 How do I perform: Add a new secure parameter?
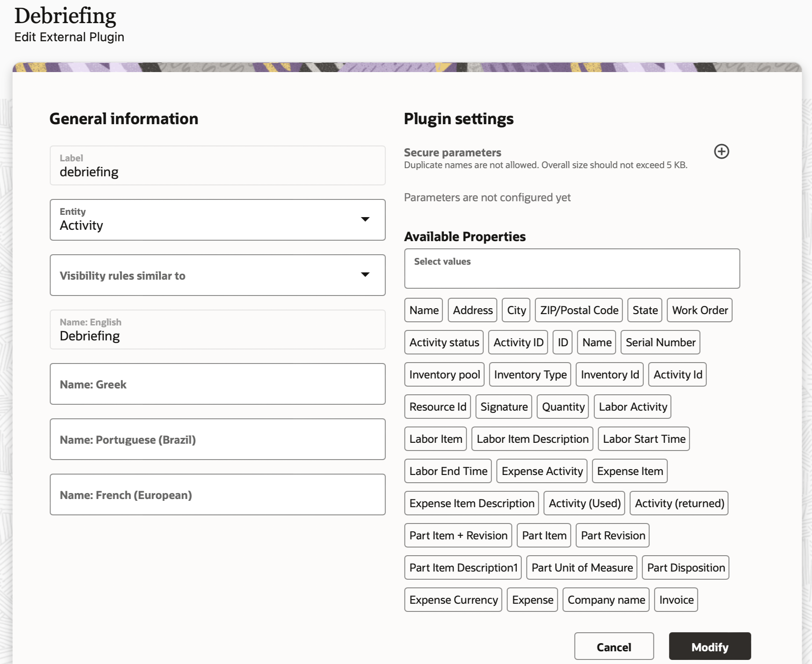point(721,151)
